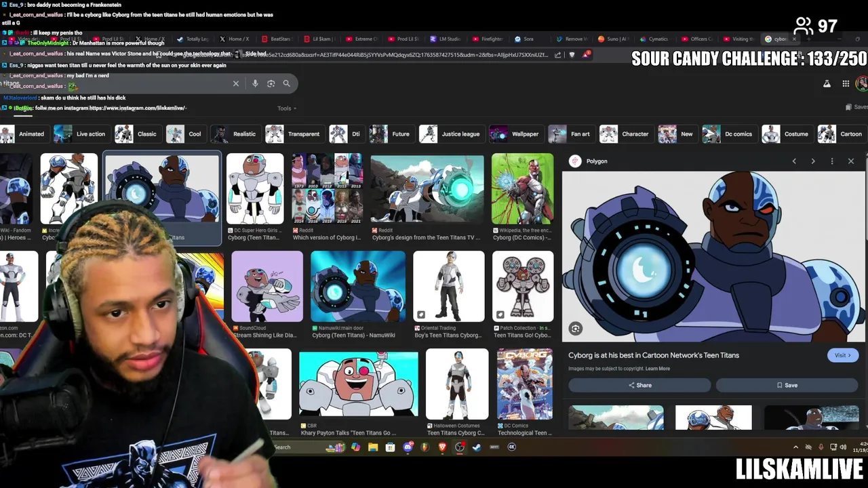Open File Explorer from the taskbar
This screenshot has height=488, width=868.
pyautogui.click(x=373, y=447)
